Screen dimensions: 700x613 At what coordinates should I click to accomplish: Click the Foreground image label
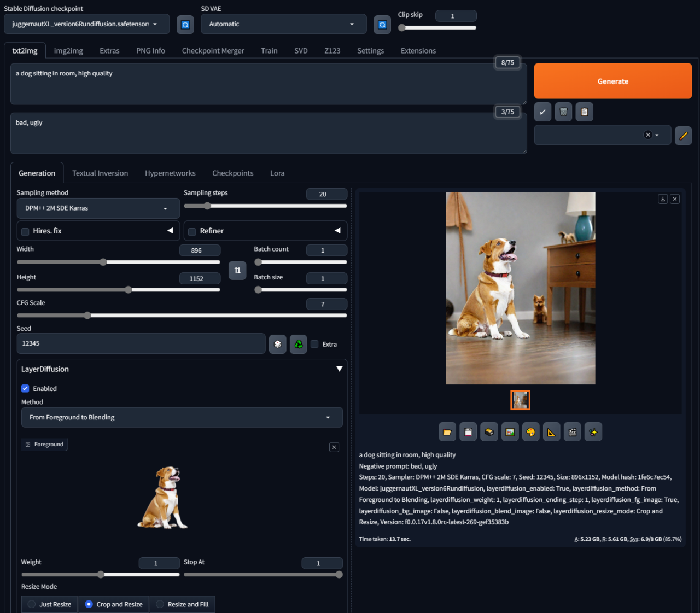(45, 445)
